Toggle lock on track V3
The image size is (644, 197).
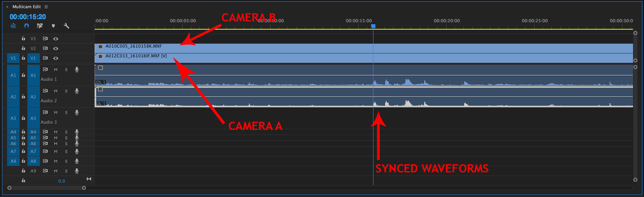pyautogui.click(x=23, y=39)
